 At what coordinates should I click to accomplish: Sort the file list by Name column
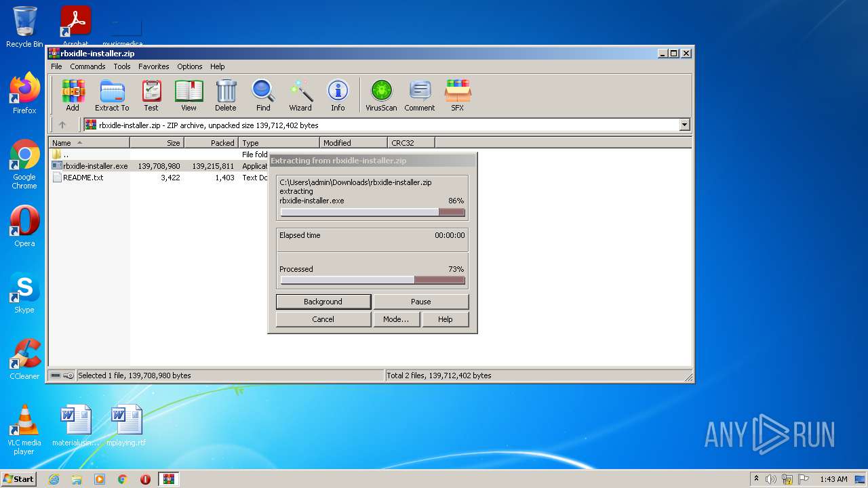(90, 143)
